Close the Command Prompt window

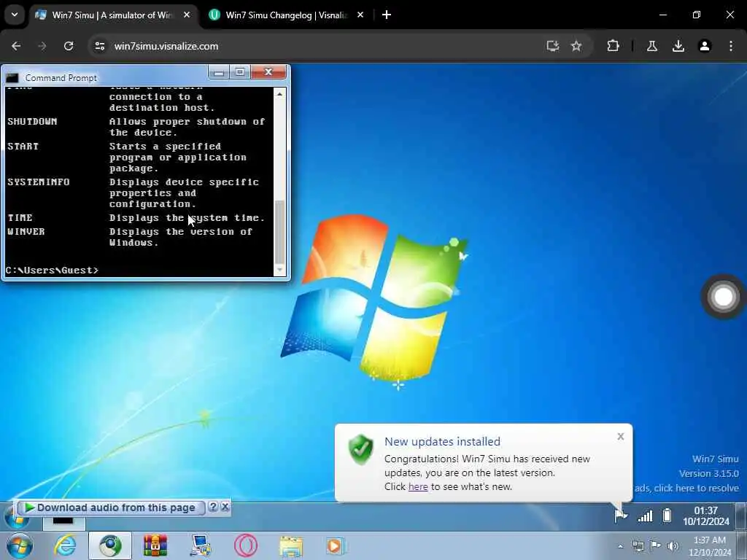pos(268,72)
